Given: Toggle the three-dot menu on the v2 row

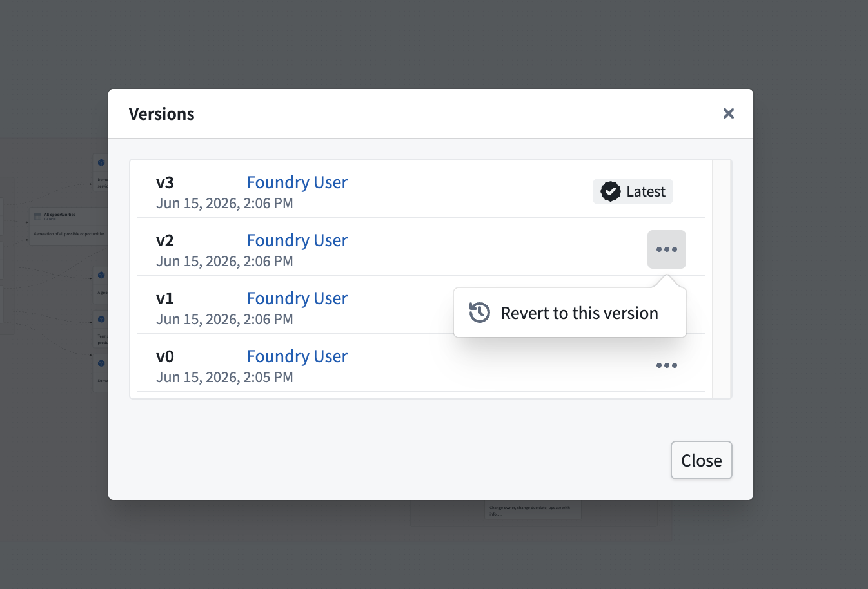Looking at the screenshot, I should click(x=667, y=249).
